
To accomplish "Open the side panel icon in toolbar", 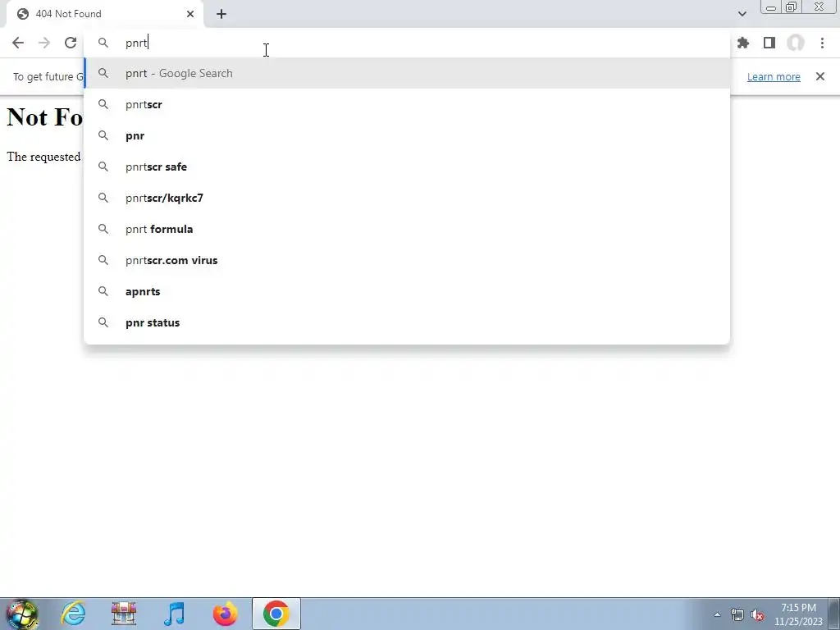I will (x=769, y=43).
